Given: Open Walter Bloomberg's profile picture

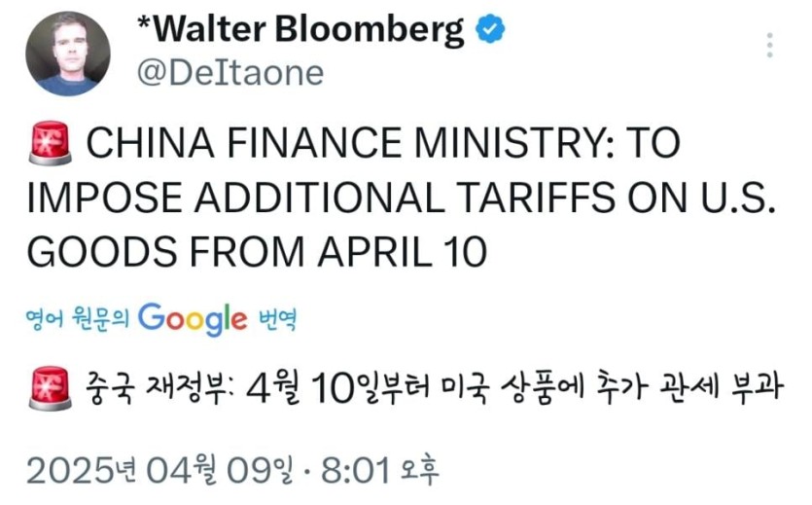Looking at the screenshot, I should 67,54.
